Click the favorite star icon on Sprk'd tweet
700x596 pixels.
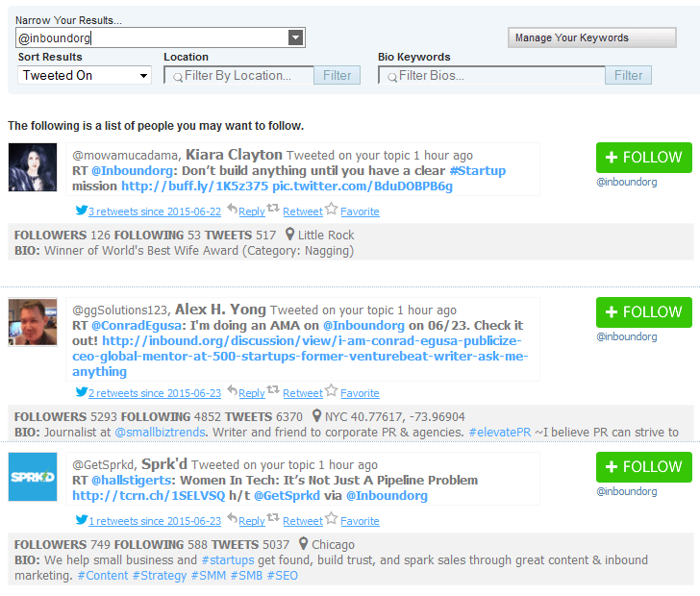pos(331,520)
